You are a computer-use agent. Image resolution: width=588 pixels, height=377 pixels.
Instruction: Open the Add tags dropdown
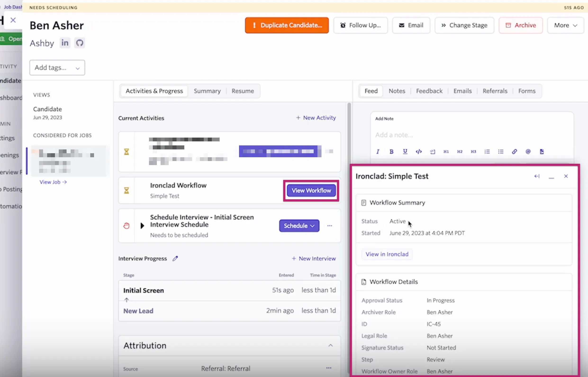tap(57, 67)
